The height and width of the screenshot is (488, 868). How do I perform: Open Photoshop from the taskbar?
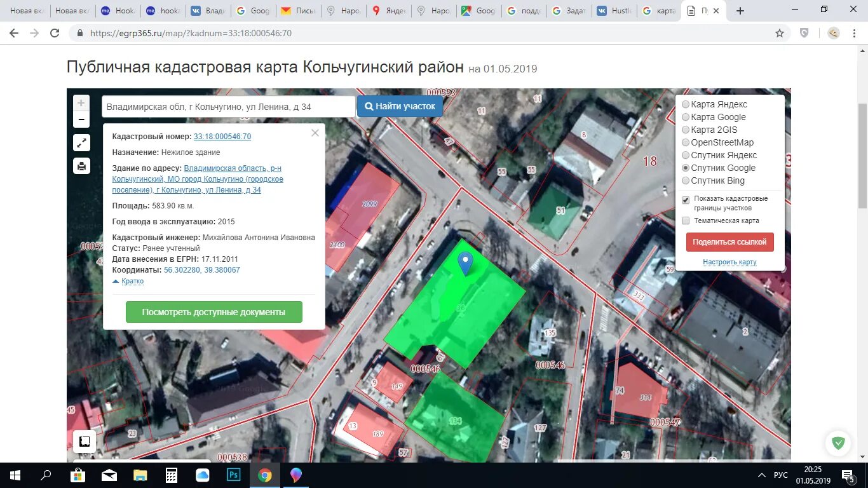click(233, 475)
